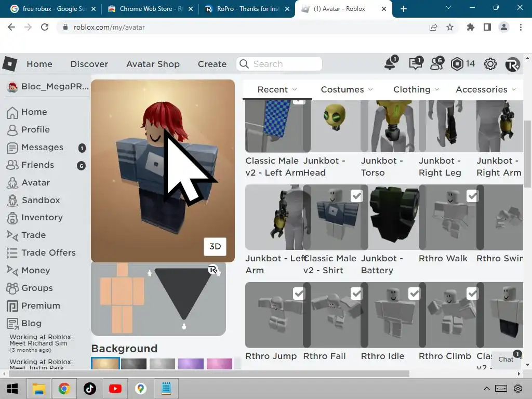
Task: Click the Profile icon in the sidebar
Action: click(12, 130)
